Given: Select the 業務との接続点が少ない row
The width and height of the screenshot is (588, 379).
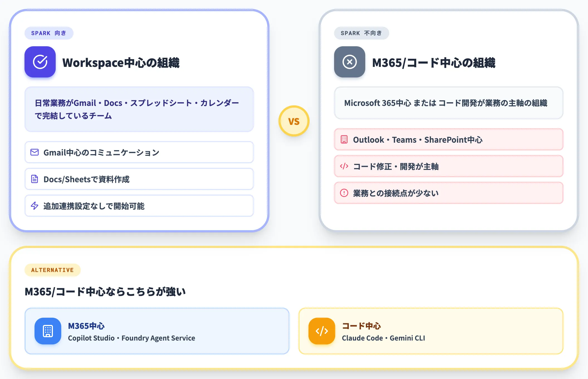Looking at the screenshot, I should click(449, 193).
